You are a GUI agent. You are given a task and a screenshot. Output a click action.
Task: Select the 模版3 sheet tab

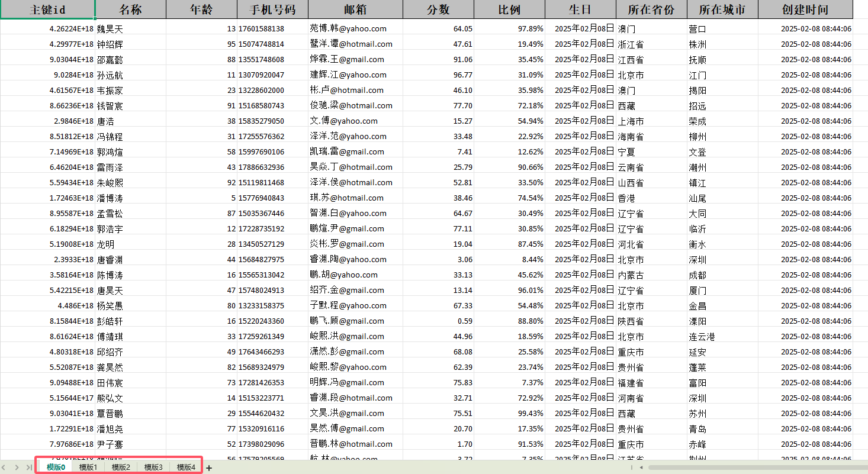pos(153,467)
